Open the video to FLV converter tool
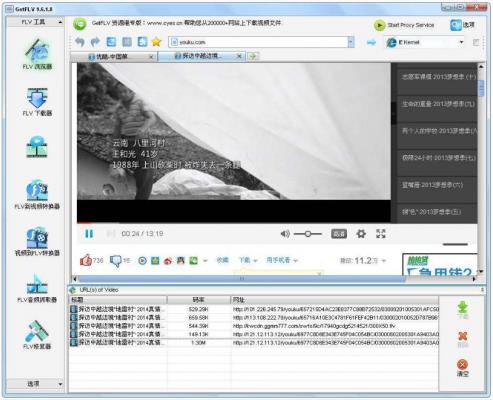 [37, 241]
